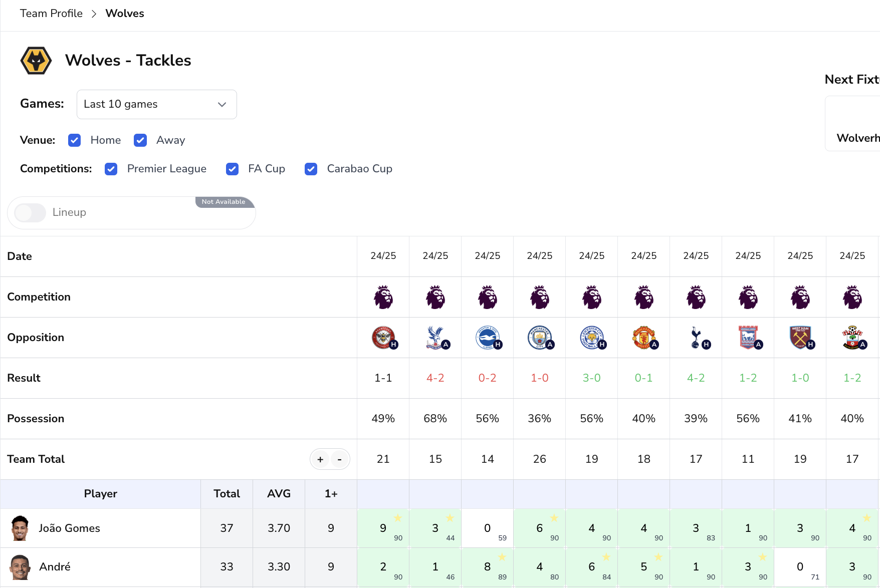Click the Manchester United opposition badge

[644, 338]
